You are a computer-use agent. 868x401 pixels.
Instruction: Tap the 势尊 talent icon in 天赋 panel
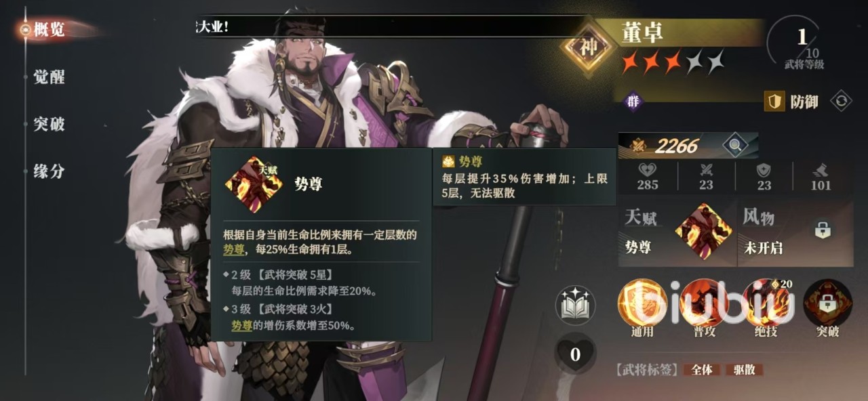pyautogui.click(x=704, y=232)
